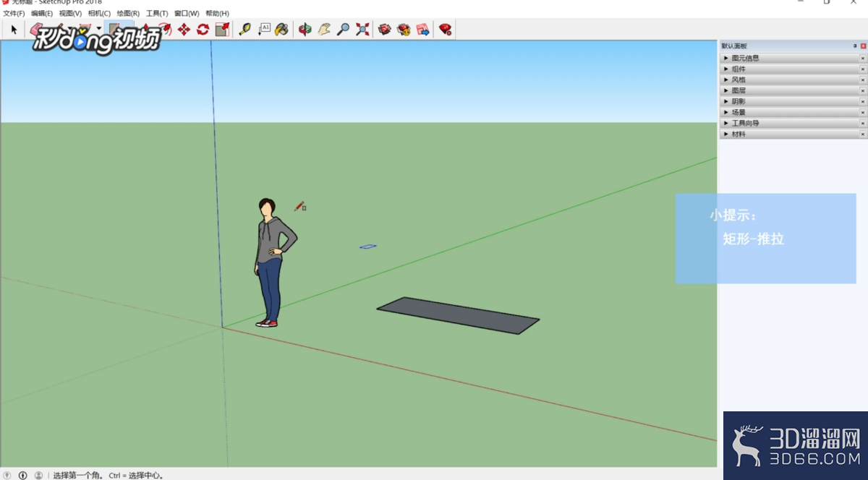Pick the Eraser tool

pyautogui.click(x=37, y=30)
